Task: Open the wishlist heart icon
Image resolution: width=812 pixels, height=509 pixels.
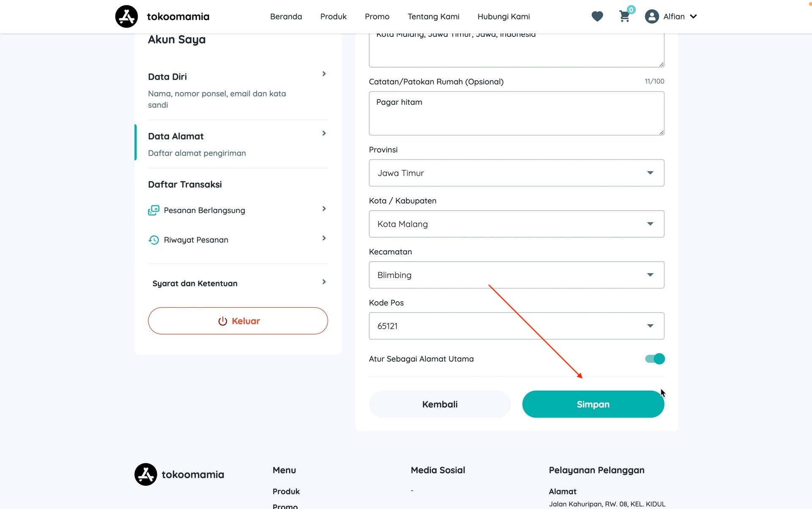Action: pos(597,16)
